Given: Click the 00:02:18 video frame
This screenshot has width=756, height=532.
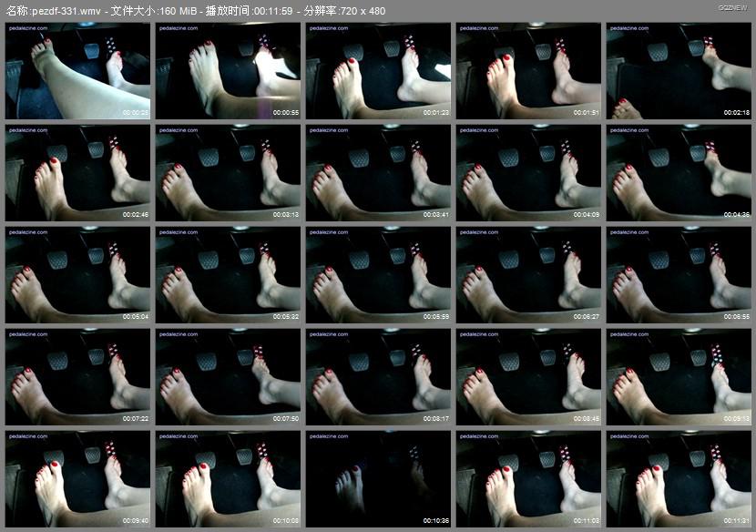Looking at the screenshot, I should pyautogui.click(x=679, y=71).
